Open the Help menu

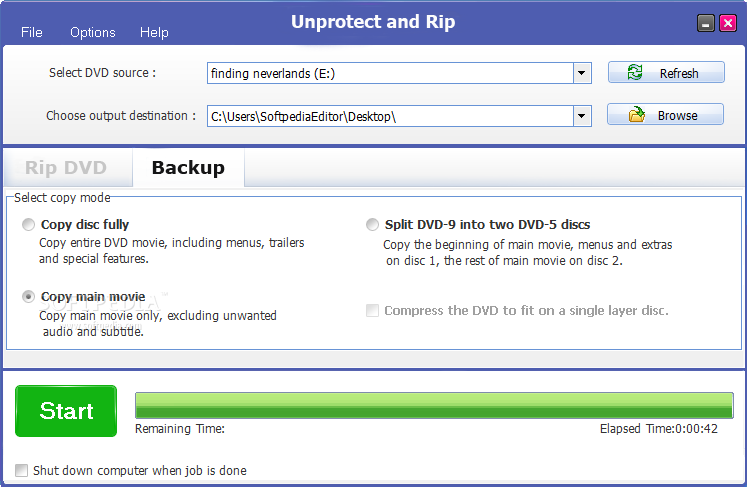(154, 32)
